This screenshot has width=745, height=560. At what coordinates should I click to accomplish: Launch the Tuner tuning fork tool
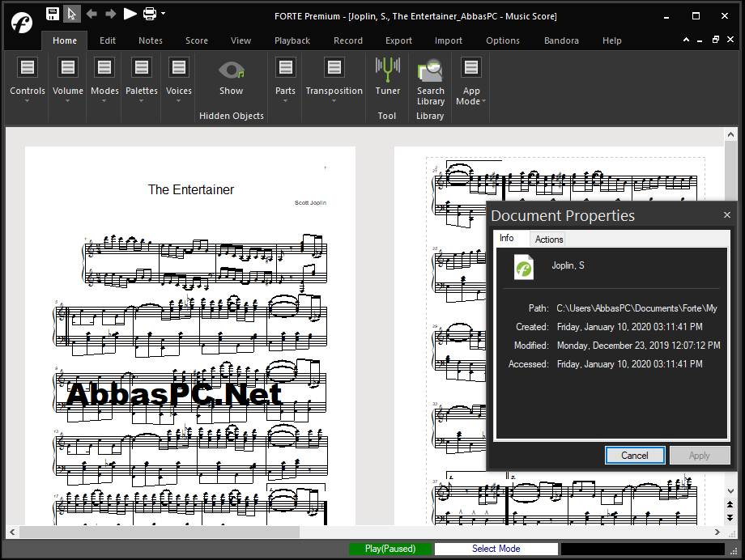(x=387, y=70)
